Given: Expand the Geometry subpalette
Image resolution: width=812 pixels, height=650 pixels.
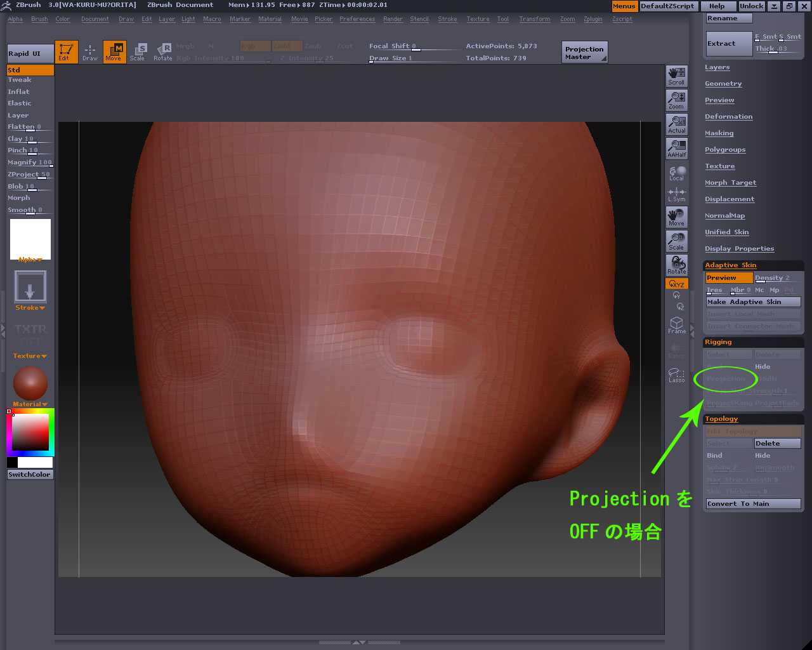Looking at the screenshot, I should (x=723, y=84).
